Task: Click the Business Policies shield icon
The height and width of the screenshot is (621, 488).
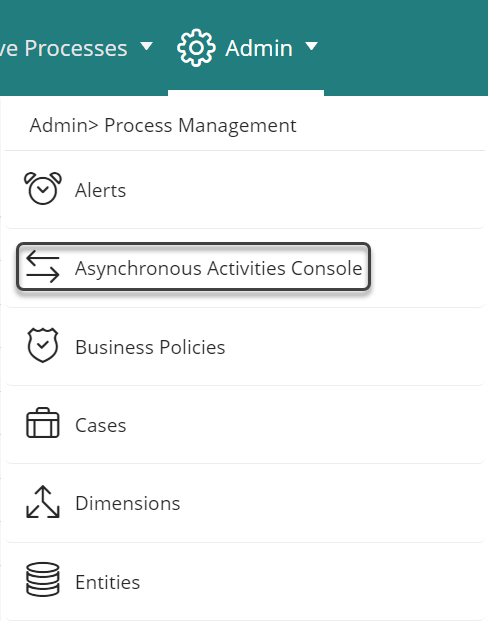Action: click(x=43, y=345)
